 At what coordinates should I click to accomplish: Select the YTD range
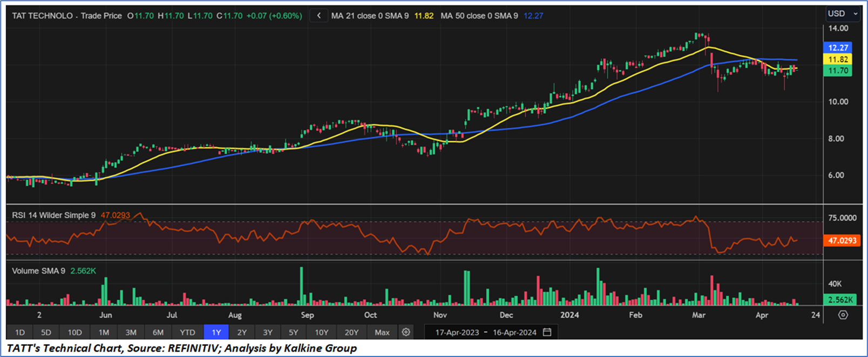(187, 332)
